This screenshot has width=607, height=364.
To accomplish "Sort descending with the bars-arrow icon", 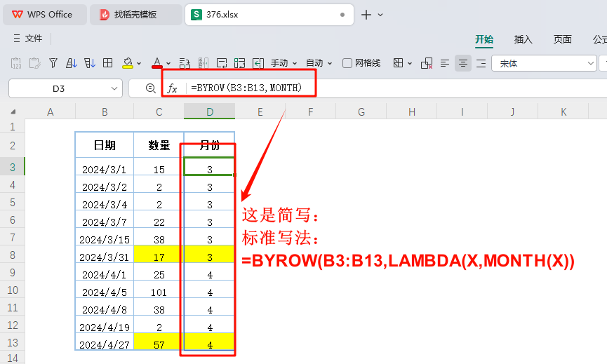I will point(89,63).
